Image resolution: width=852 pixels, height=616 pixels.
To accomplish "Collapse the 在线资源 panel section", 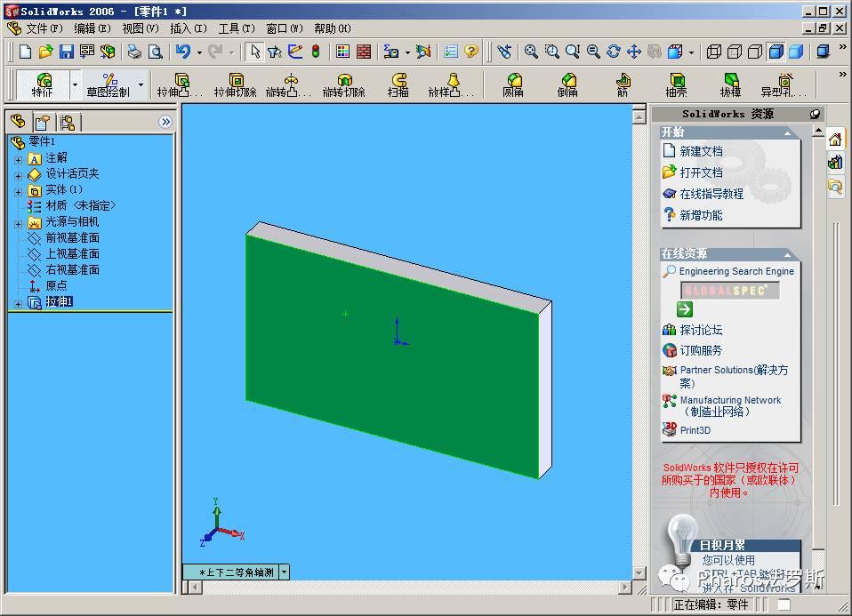I will pos(787,254).
